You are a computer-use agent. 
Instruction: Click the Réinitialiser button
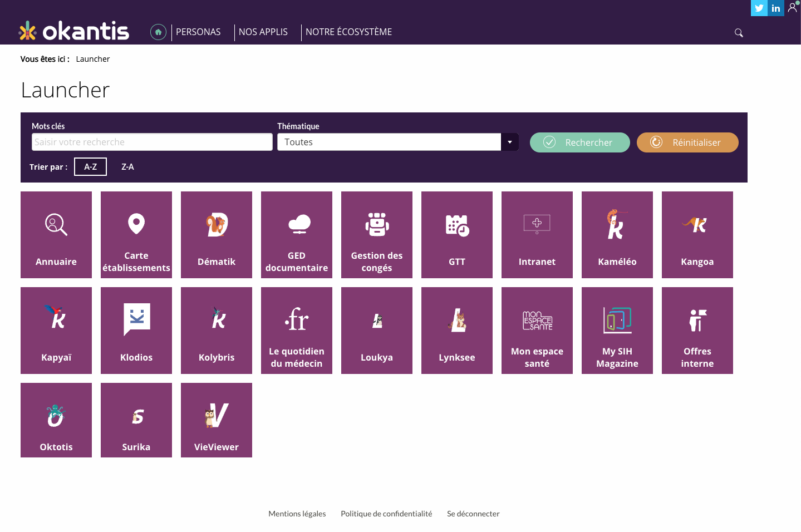[687, 142]
